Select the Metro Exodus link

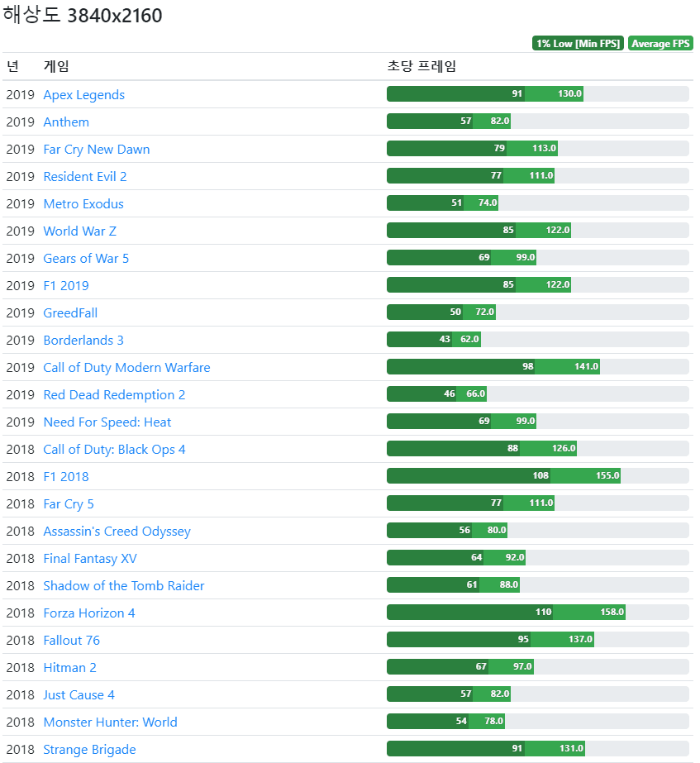[83, 203]
